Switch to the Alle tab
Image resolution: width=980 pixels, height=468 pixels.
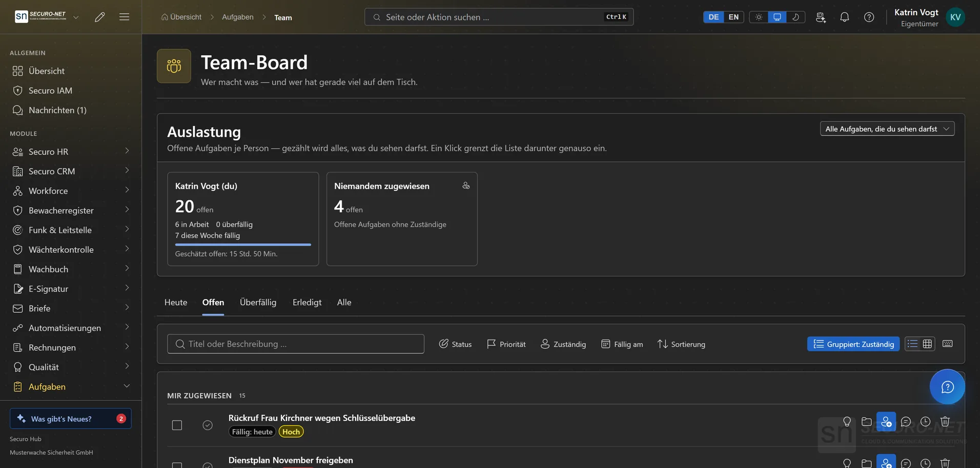[344, 302]
